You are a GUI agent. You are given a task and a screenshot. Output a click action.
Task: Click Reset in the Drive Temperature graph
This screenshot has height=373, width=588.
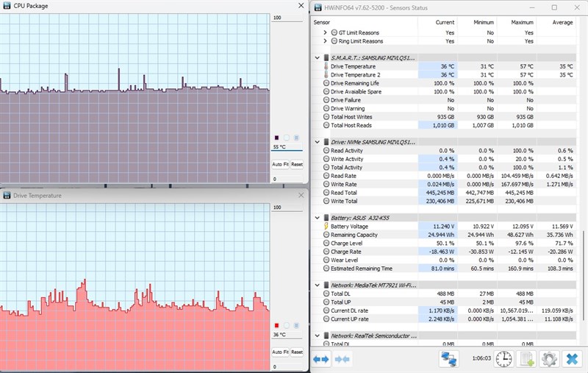(297, 352)
